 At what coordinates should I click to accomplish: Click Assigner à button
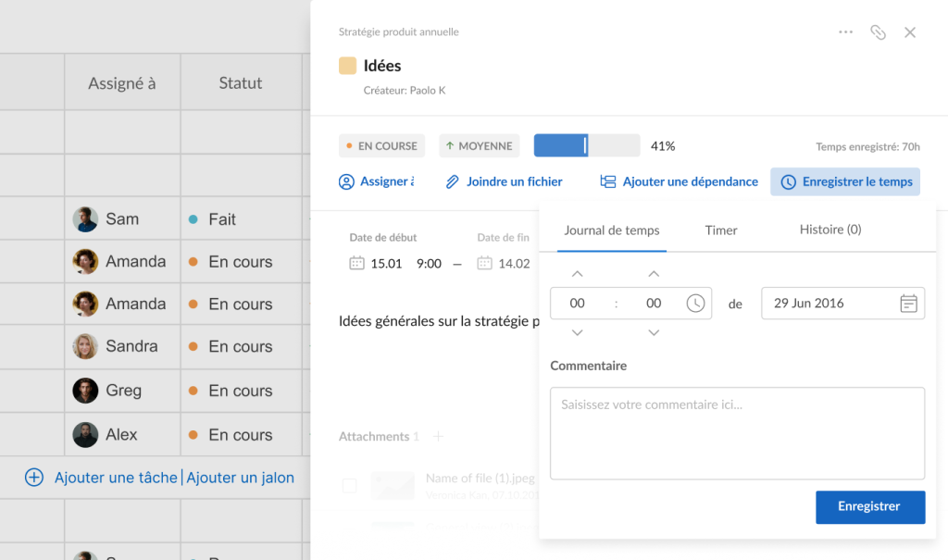pyautogui.click(x=377, y=181)
